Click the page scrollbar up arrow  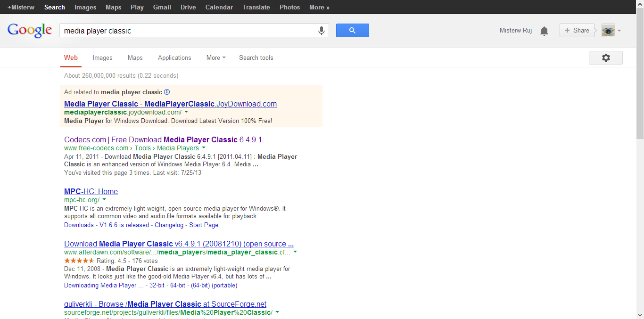640,4
